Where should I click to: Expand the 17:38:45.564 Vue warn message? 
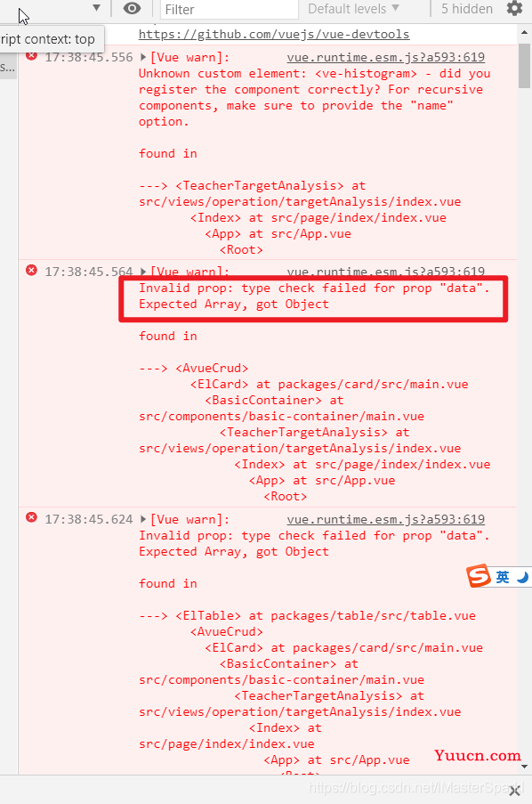tap(143, 272)
